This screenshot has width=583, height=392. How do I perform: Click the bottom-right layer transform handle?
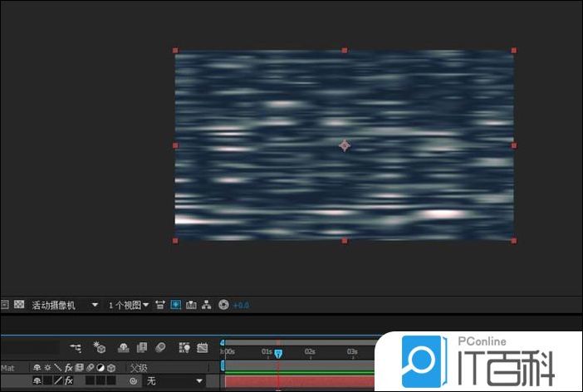[x=514, y=241]
